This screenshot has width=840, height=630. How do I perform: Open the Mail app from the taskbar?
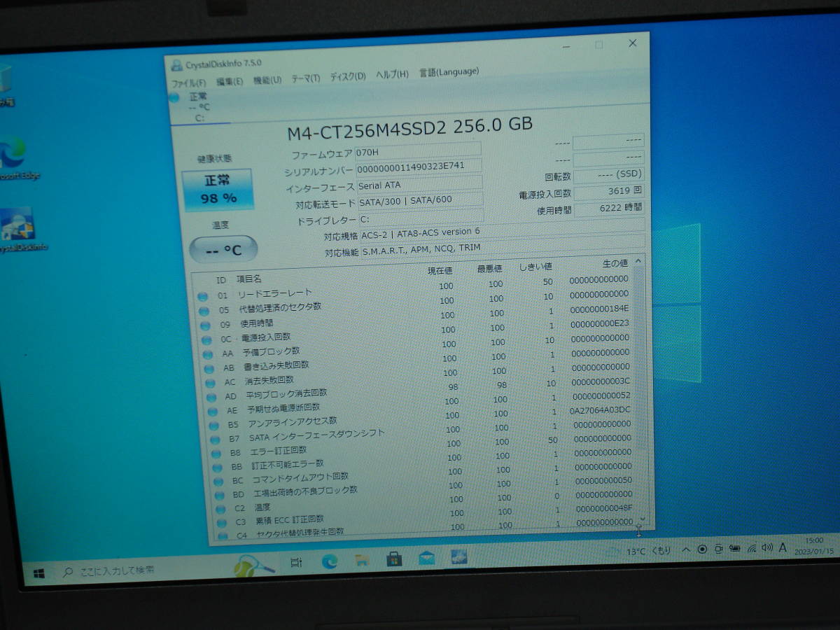[x=426, y=558]
